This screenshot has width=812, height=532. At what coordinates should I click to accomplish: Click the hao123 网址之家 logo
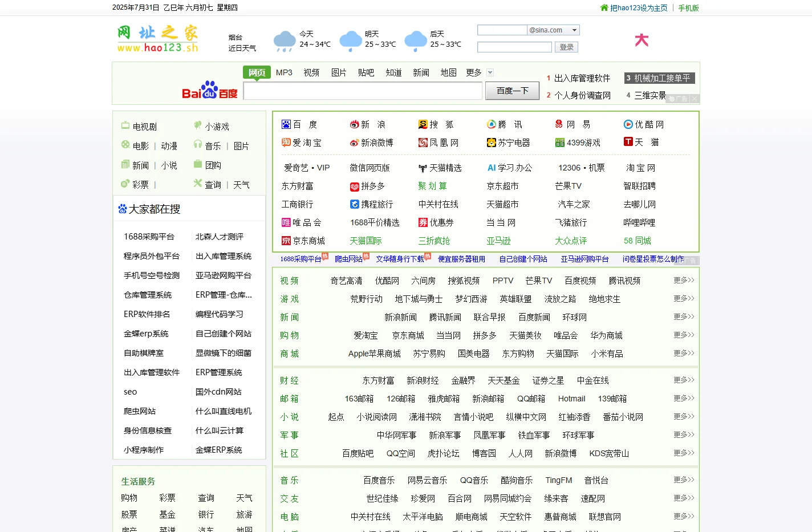click(158, 39)
